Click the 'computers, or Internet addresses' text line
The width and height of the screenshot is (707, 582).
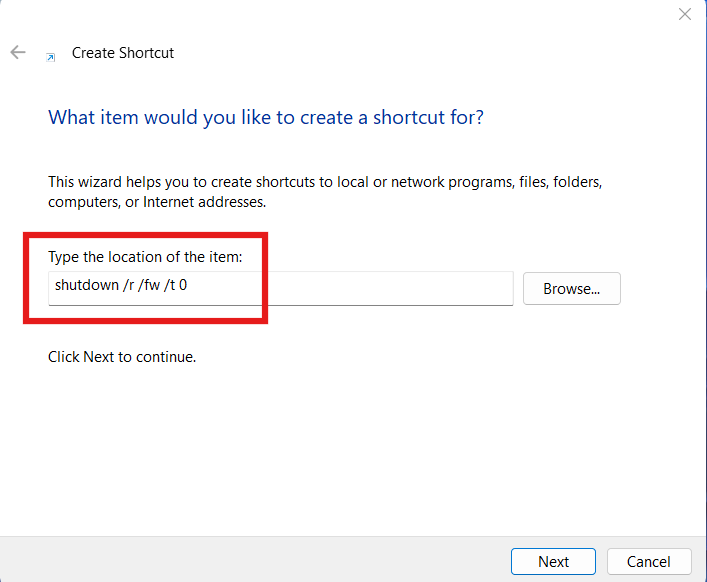[x=157, y=202]
